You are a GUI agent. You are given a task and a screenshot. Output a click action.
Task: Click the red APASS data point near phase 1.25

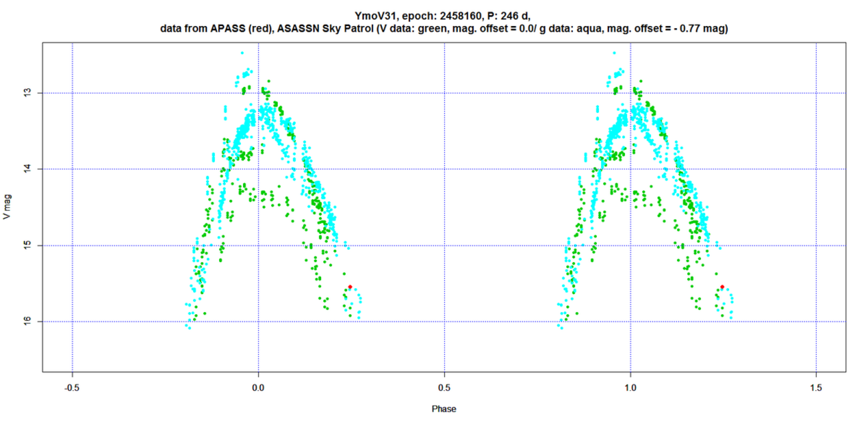coord(722,287)
